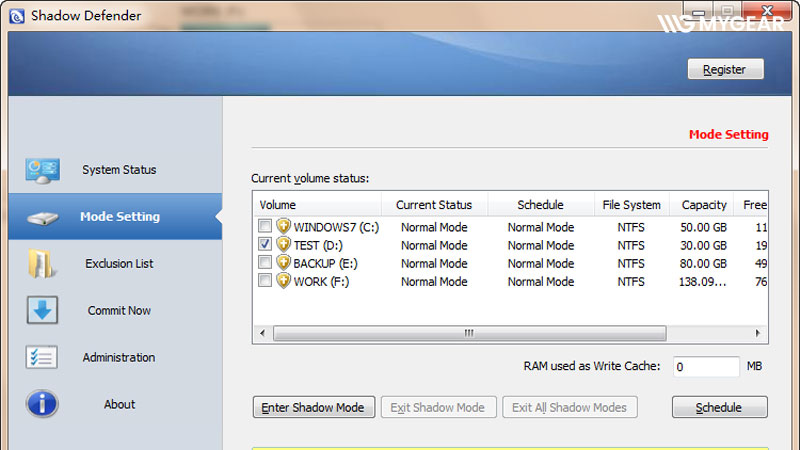Click the Schedule column header
Image resolution: width=800 pixels, height=450 pixels.
pyautogui.click(x=541, y=205)
